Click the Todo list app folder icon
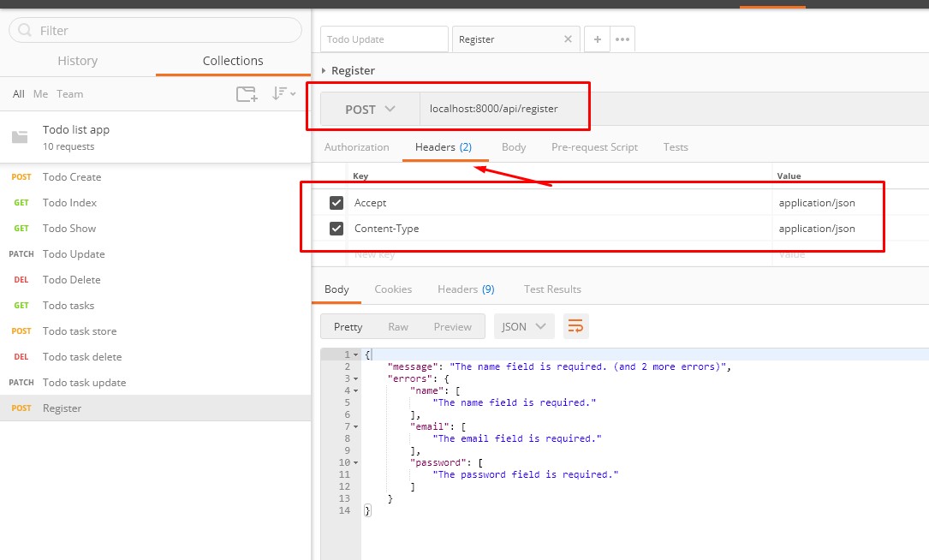 click(x=20, y=137)
